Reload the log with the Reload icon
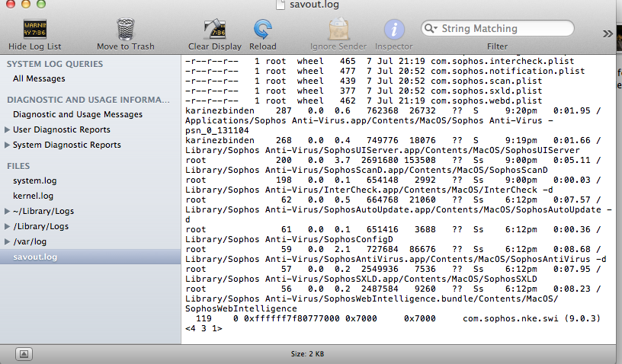The image size is (622, 364). [263, 29]
